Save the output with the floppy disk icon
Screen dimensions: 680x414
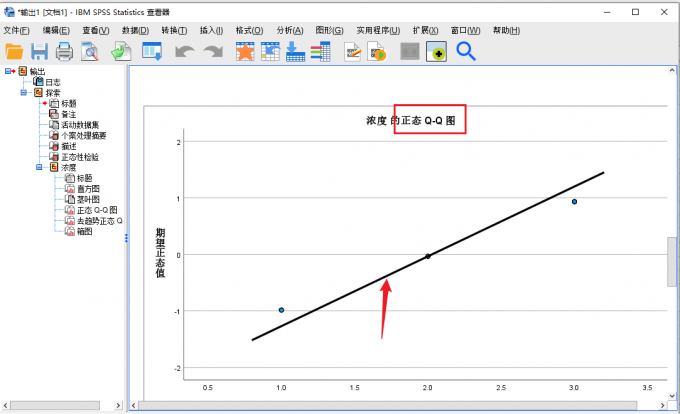(39, 52)
